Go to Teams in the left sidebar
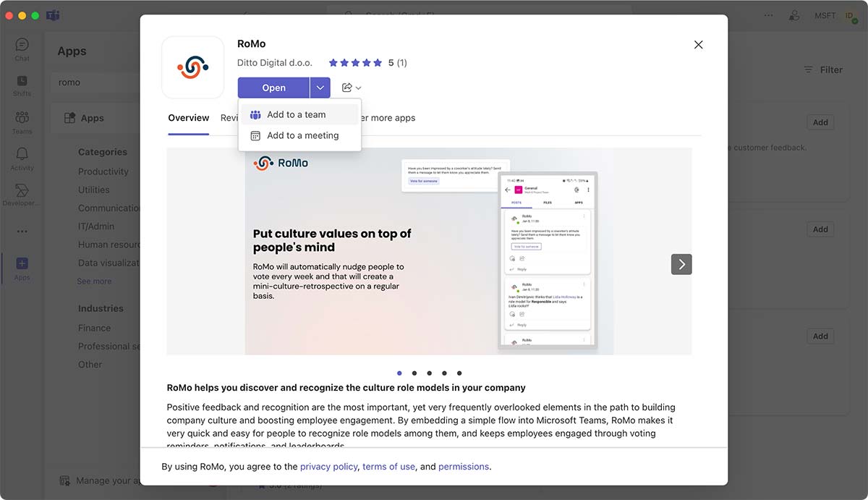 pos(22,122)
